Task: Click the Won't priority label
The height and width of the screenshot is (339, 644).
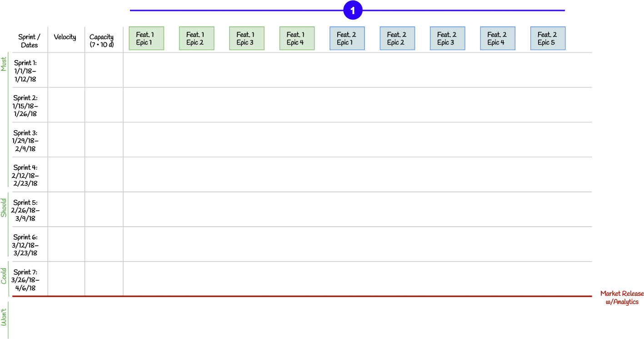Action: tap(4, 317)
